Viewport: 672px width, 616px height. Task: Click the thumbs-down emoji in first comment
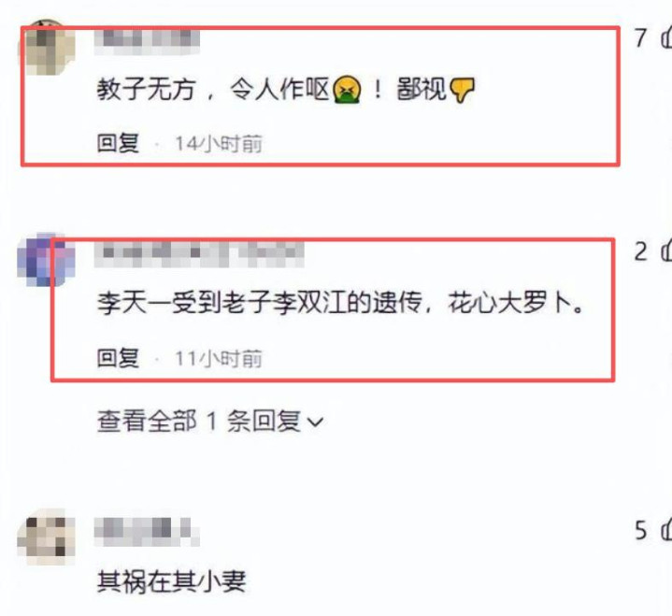462,90
